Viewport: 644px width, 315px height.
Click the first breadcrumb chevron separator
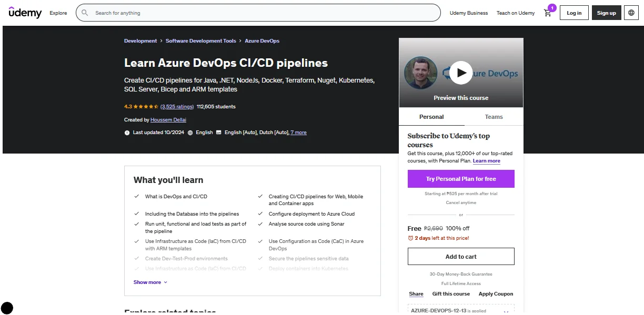161,41
